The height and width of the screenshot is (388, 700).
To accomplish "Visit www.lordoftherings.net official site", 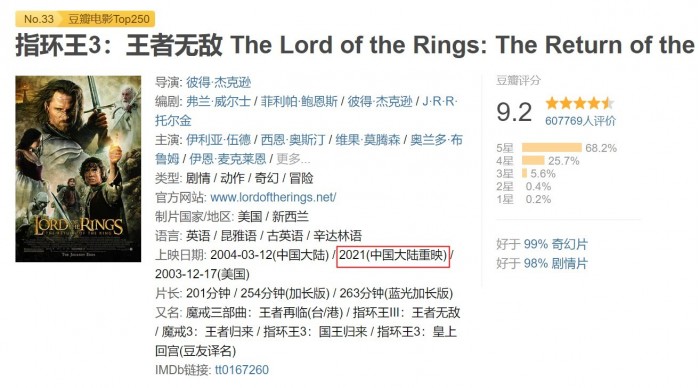I will click(273, 197).
